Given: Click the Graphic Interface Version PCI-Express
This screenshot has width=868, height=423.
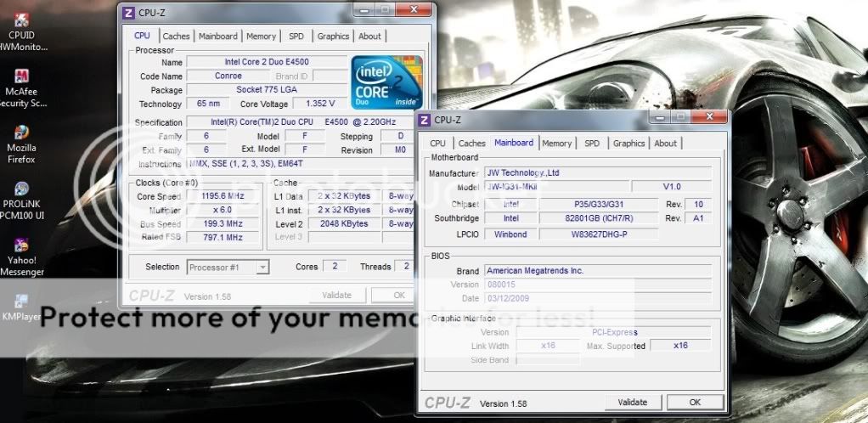Looking at the screenshot, I should coord(614,332).
